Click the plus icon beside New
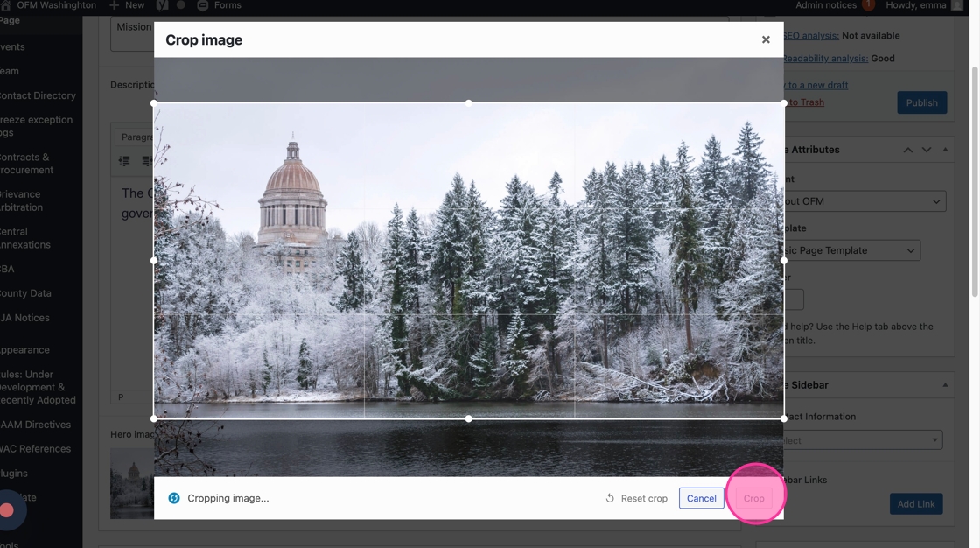Image resolution: width=980 pixels, height=548 pixels. 115,5
